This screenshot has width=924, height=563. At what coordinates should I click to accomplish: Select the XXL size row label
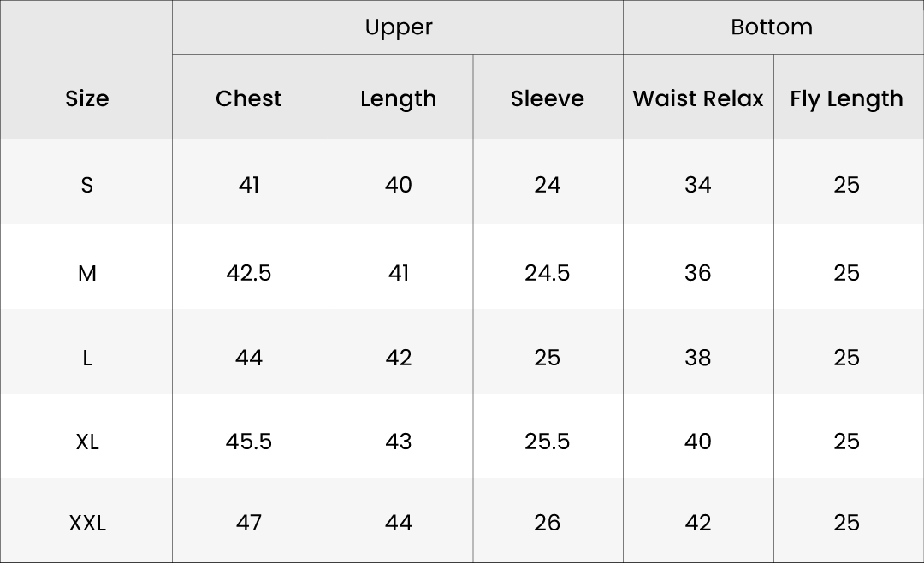(x=87, y=523)
